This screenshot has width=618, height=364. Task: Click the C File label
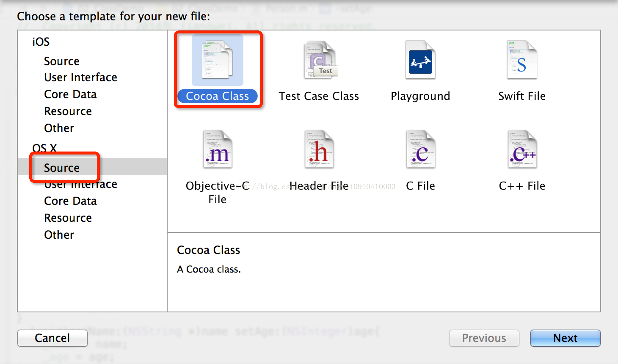click(420, 186)
